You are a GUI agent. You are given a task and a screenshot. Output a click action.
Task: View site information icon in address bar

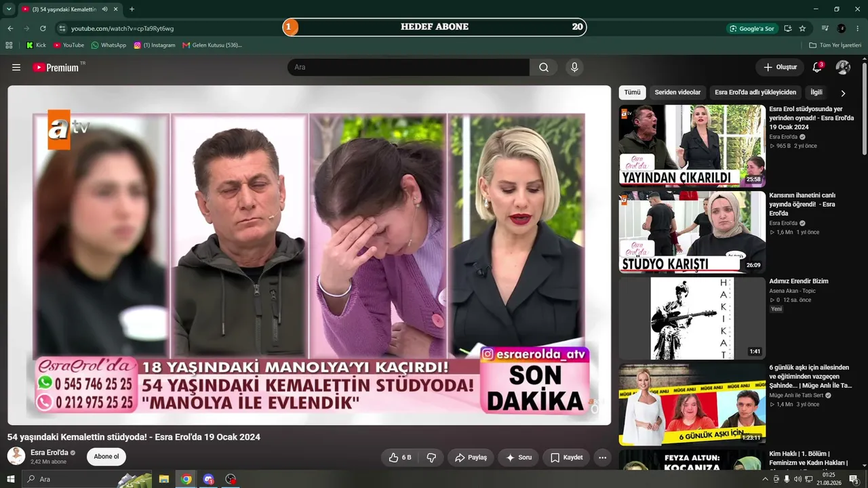coord(62,28)
